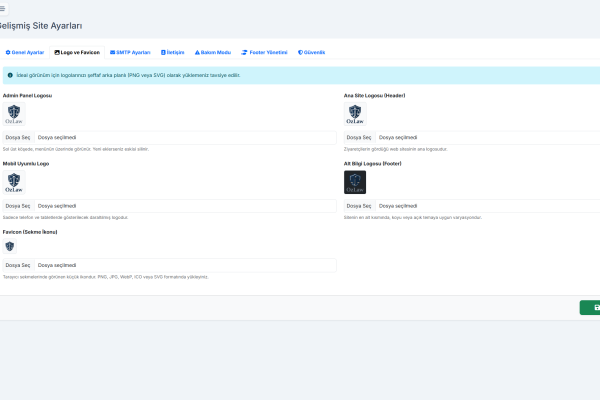Click the Bakım Modu warning icon

tap(197, 52)
